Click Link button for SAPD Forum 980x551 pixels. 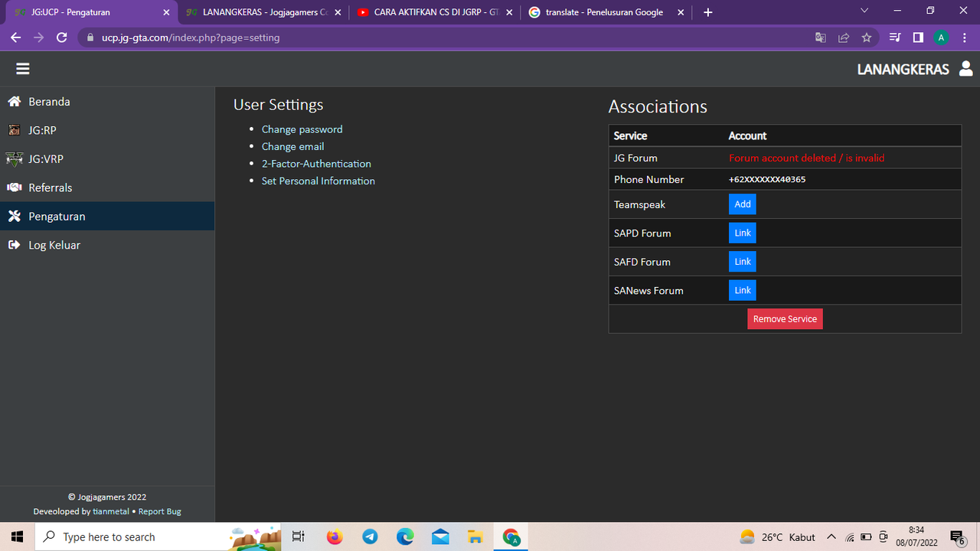pyautogui.click(x=743, y=233)
